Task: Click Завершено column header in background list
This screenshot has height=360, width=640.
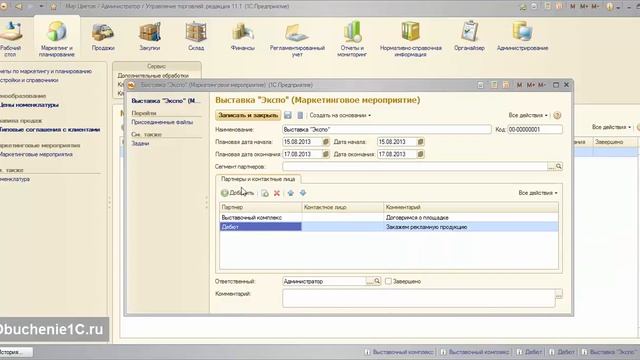Action: pos(614,142)
